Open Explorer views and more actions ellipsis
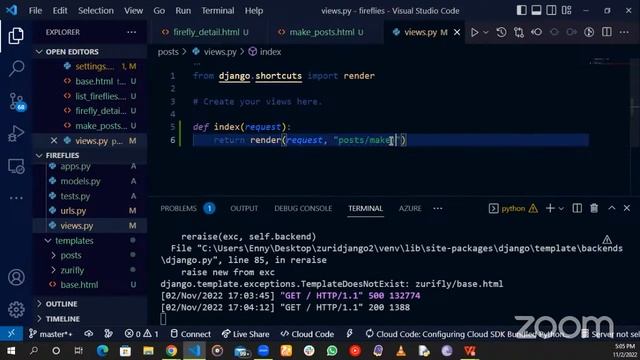The height and width of the screenshot is (360, 640). click(x=131, y=32)
